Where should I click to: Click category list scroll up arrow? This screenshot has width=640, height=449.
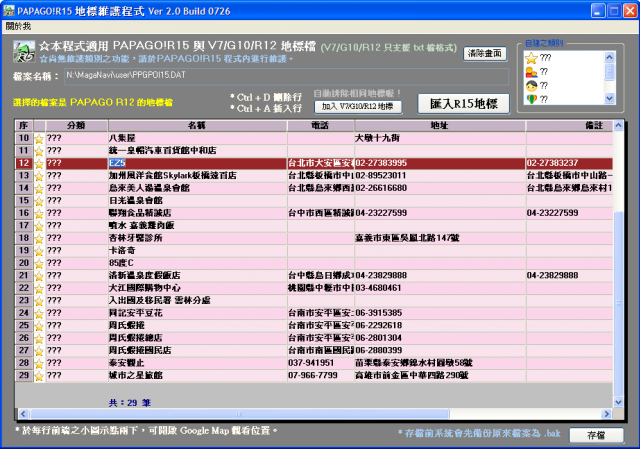609,57
